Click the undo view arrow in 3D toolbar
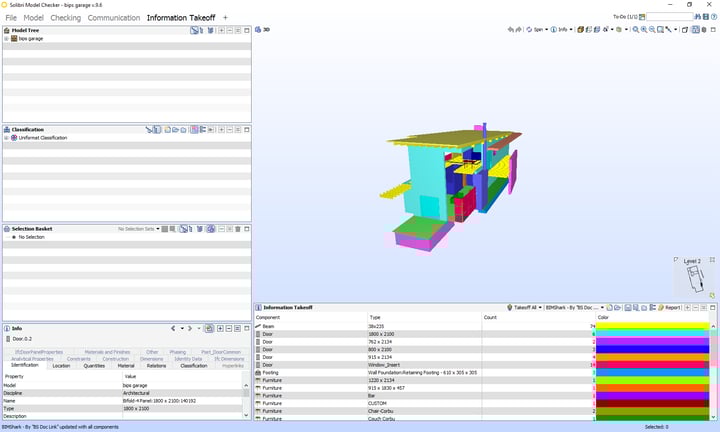Screen dimensions: 720x432 click(511, 29)
